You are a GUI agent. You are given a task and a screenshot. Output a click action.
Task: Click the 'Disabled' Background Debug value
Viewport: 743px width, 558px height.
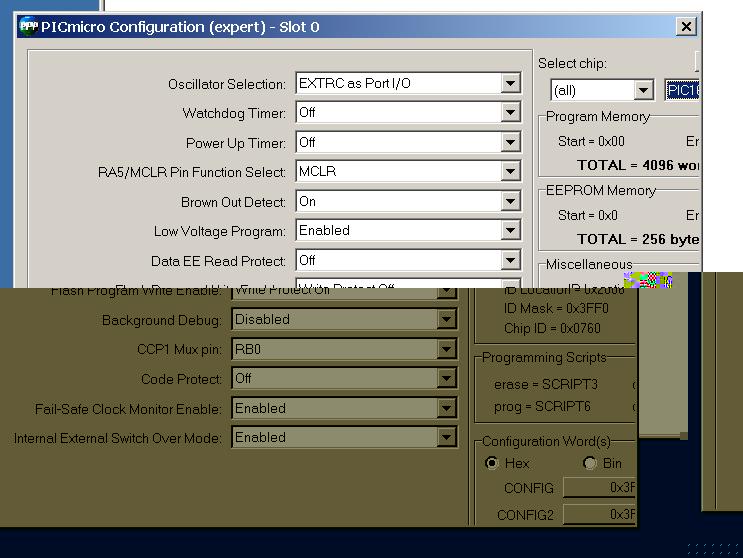click(263, 319)
